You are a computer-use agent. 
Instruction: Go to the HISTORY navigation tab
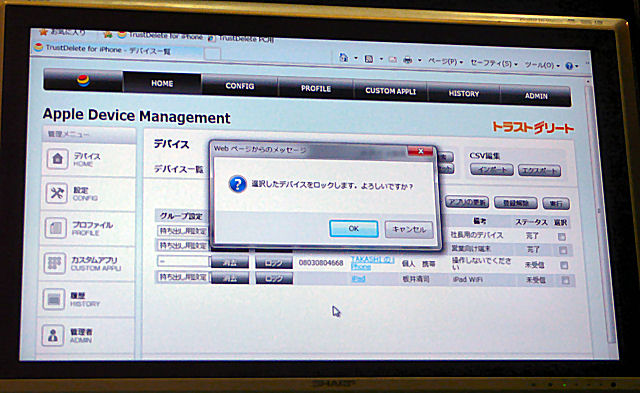(x=464, y=93)
